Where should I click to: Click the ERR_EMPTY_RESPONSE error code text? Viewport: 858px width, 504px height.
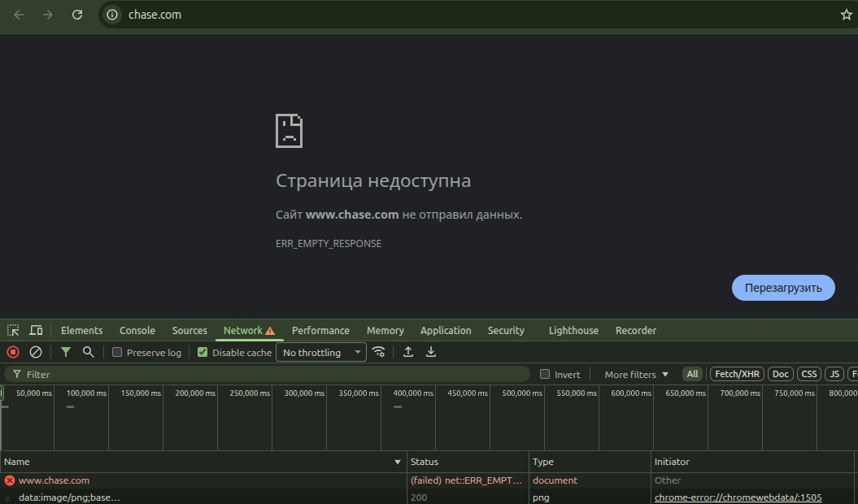329,244
